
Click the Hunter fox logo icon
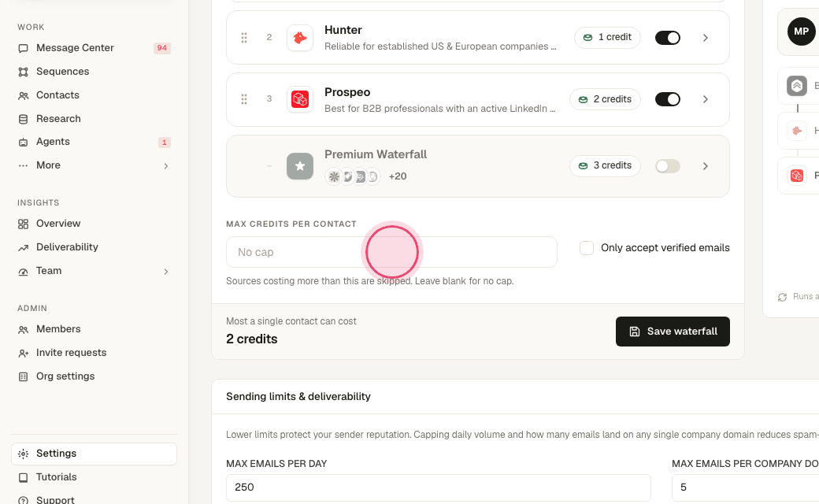(x=300, y=38)
